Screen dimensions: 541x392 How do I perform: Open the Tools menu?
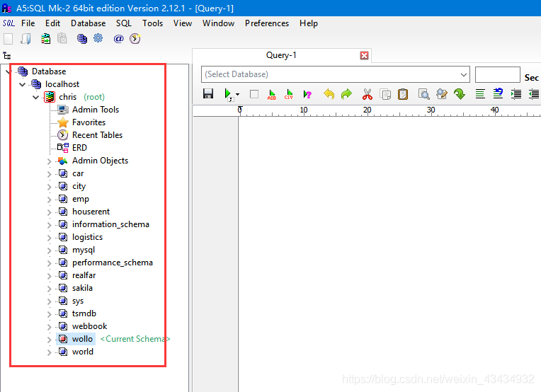pyautogui.click(x=152, y=23)
